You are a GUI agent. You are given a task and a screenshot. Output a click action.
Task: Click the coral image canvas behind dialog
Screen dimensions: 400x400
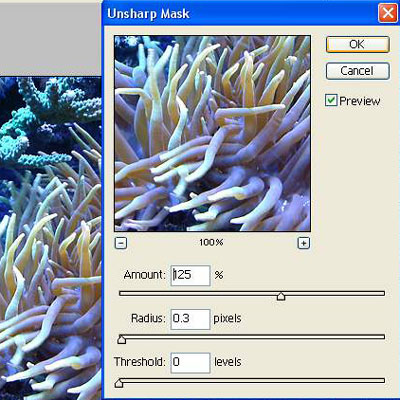pos(50,238)
